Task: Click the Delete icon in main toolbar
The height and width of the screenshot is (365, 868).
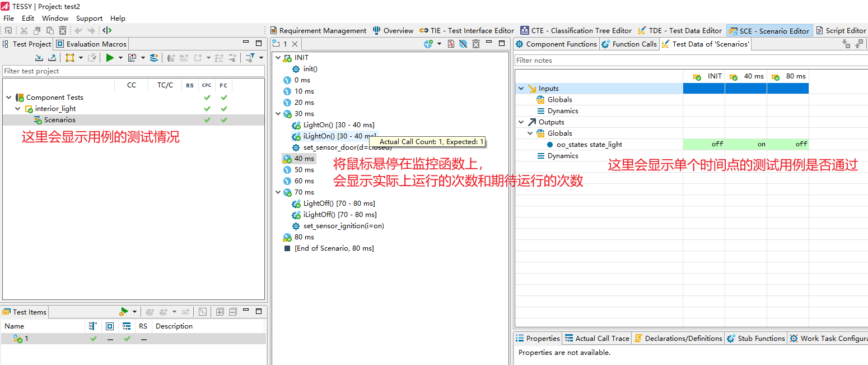Action: (x=63, y=30)
